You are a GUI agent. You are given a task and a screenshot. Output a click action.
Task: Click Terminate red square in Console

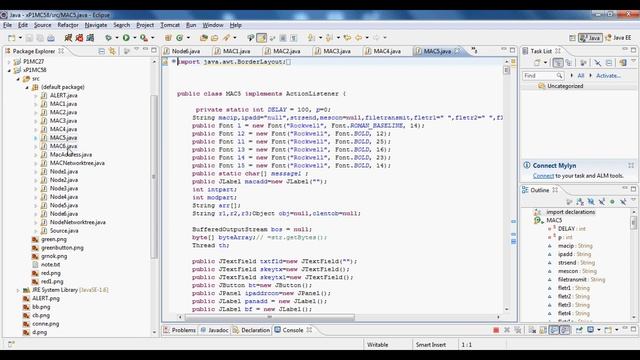coord(496,330)
